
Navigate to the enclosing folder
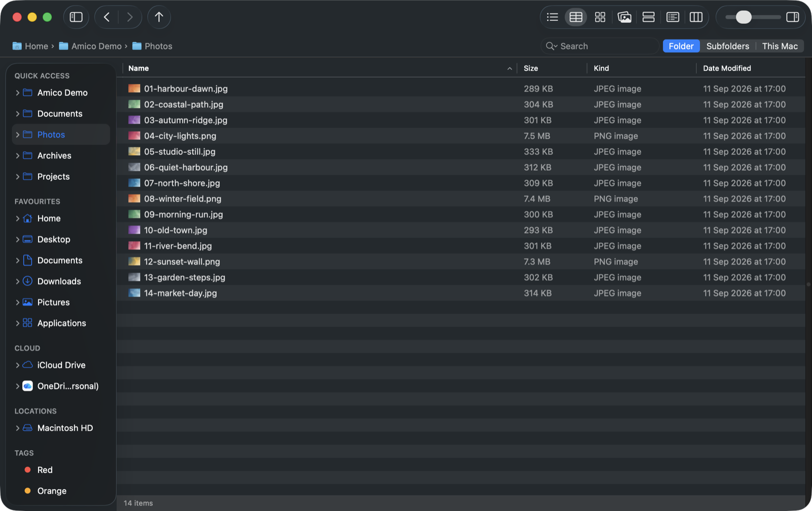159,17
